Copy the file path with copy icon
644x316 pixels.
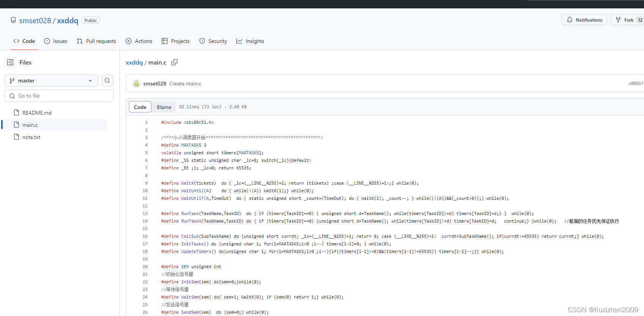point(174,62)
